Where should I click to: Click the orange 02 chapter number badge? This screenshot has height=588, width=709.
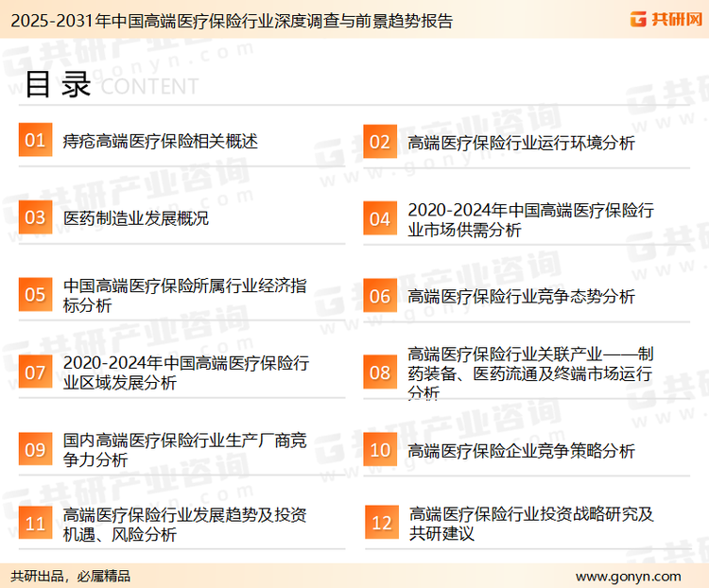tap(380, 143)
